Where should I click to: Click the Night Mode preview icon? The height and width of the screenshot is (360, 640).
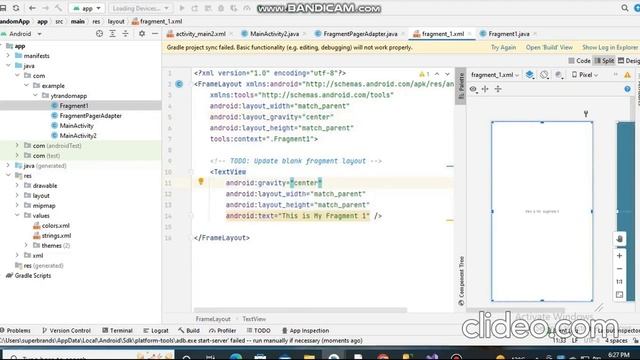(559, 75)
